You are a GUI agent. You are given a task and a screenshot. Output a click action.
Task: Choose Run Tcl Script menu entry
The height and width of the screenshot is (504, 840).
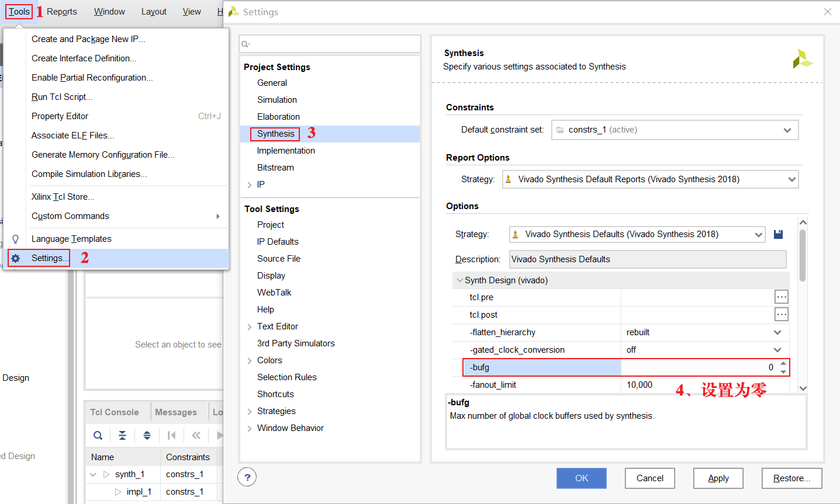[62, 97]
